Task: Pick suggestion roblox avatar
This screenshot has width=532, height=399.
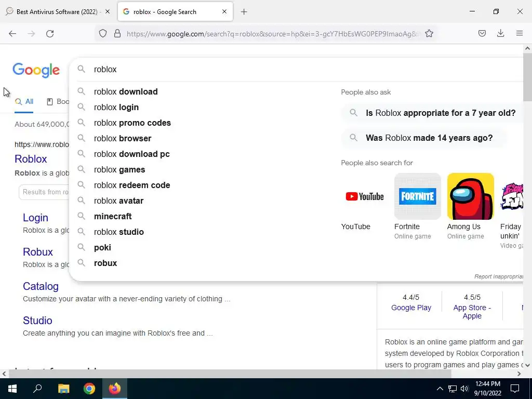Action: [119, 201]
